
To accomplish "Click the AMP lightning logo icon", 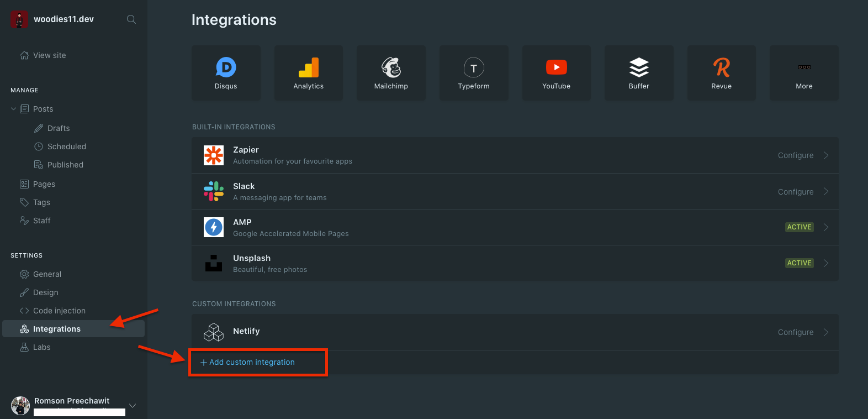I will (x=214, y=227).
